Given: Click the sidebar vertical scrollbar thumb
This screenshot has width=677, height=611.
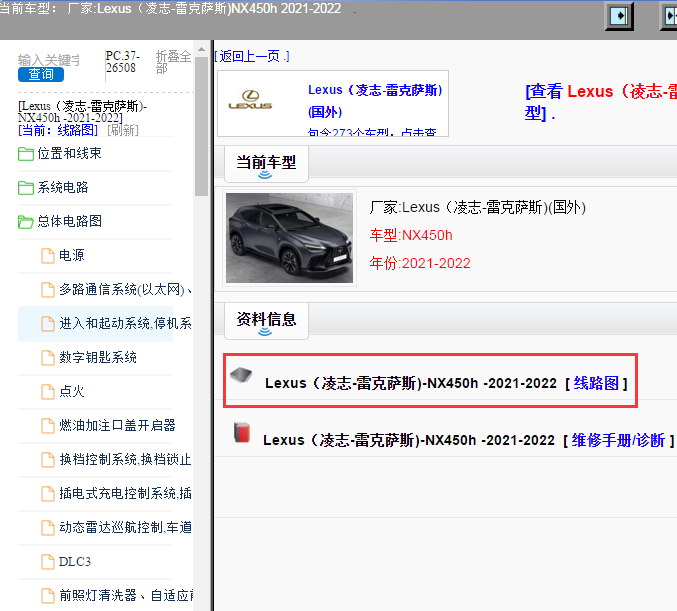Looking at the screenshot, I should [201, 126].
